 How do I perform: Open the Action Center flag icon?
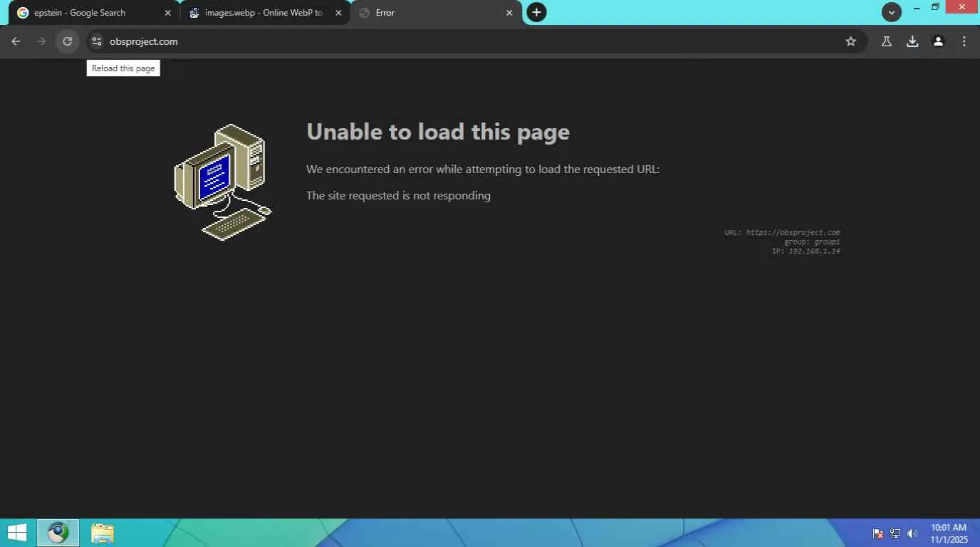[x=878, y=533]
